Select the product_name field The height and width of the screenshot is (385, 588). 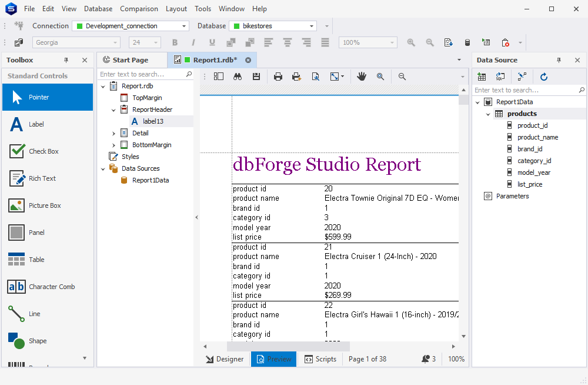pyautogui.click(x=537, y=138)
